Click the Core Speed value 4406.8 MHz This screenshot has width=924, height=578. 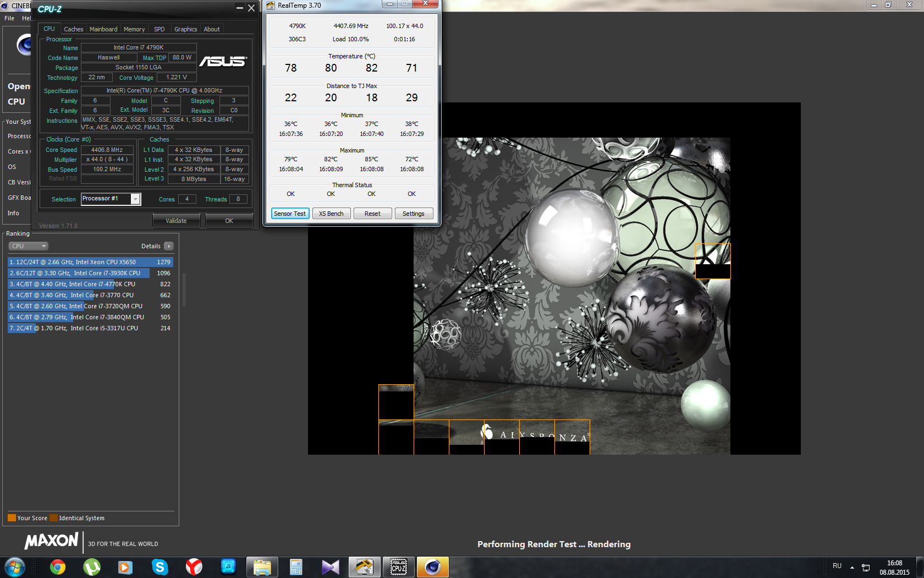[x=107, y=150]
